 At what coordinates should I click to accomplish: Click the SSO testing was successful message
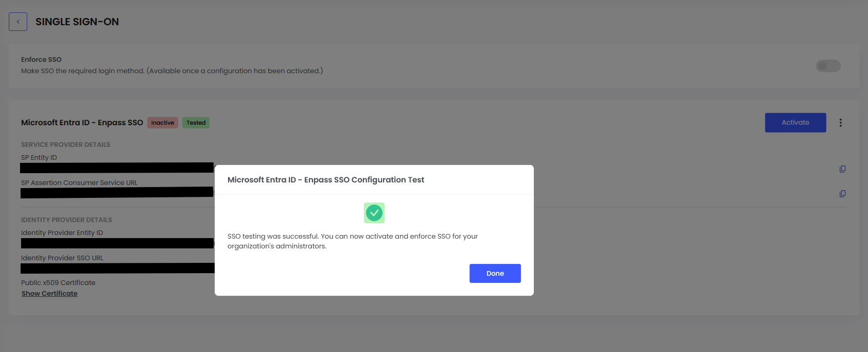(353, 241)
